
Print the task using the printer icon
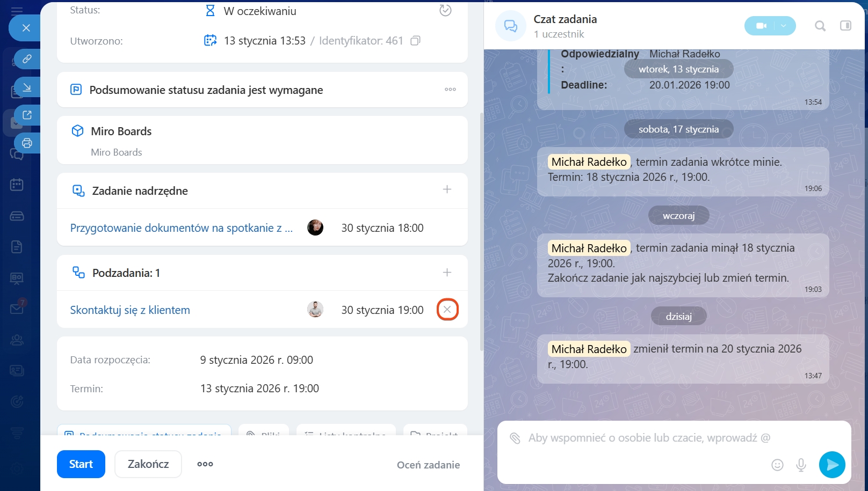(x=27, y=143)
